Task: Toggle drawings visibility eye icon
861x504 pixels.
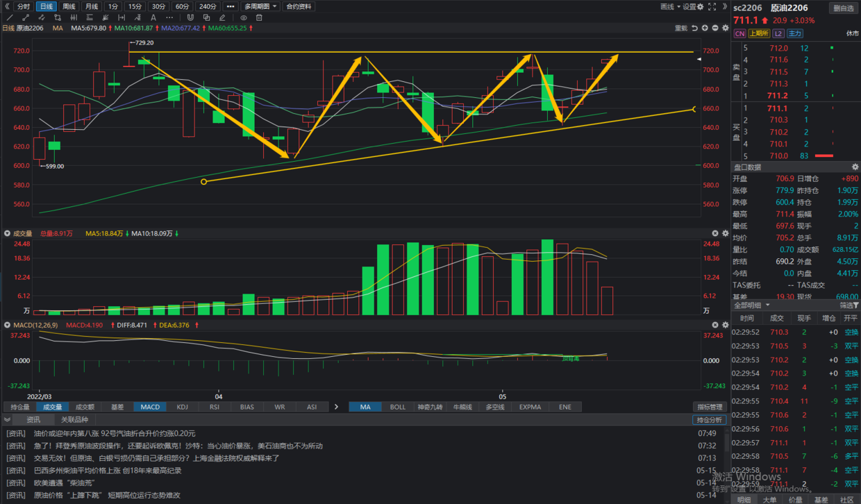Action: 244,17
